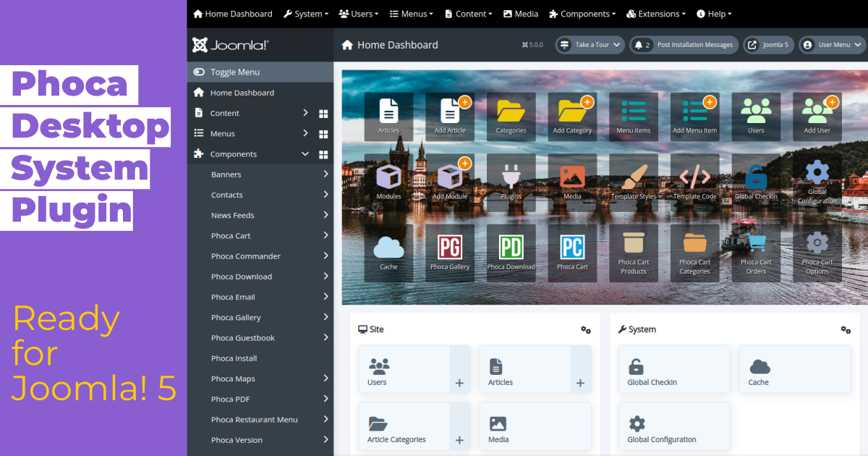Open the Phoca Cart PC icon

click(x=572, y=253)
